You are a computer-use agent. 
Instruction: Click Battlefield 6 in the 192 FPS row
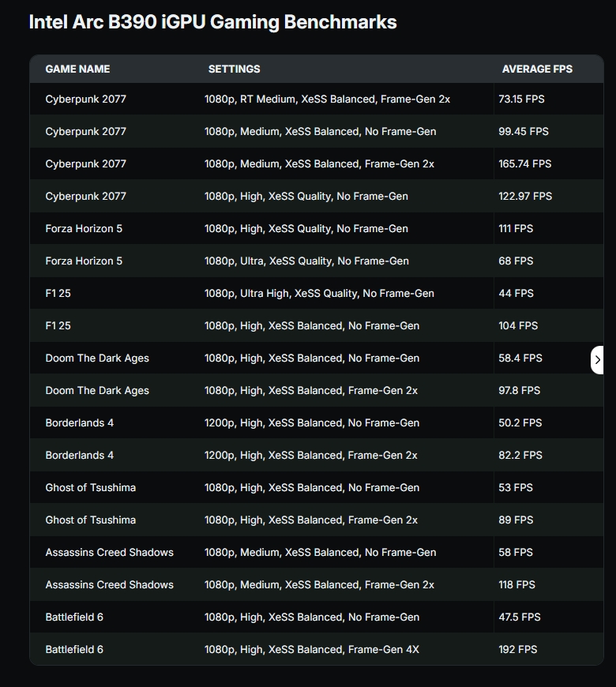[x=74, y=650]
